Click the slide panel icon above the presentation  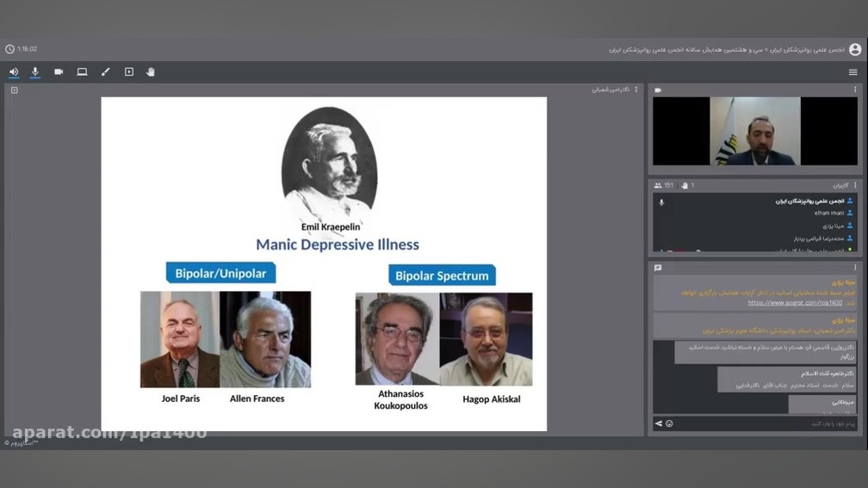pyautogui.click(x=14, y=90)
